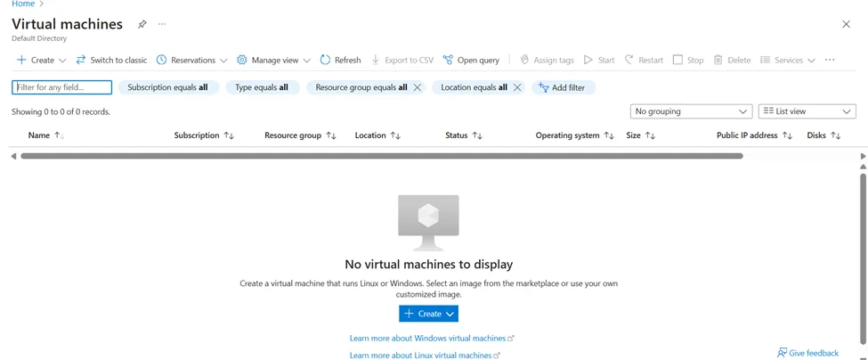Click the Start toolbar button

tap(599, 60)
